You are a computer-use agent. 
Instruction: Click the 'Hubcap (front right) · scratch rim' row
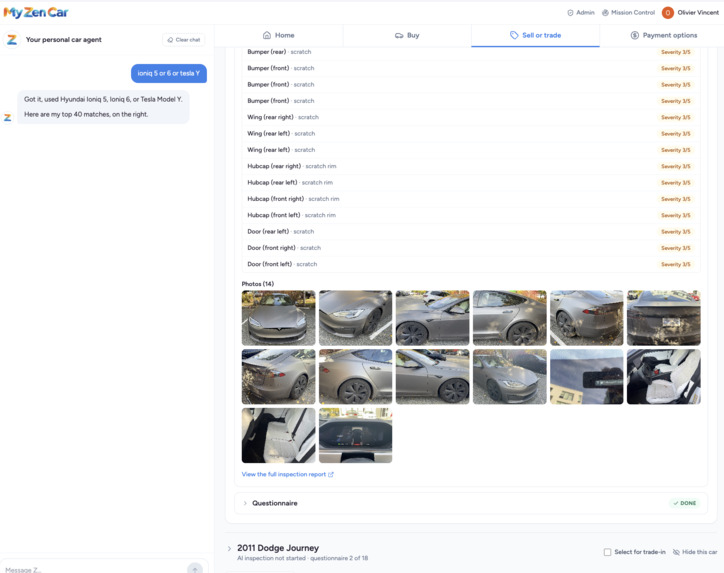(x=471, y=199)
